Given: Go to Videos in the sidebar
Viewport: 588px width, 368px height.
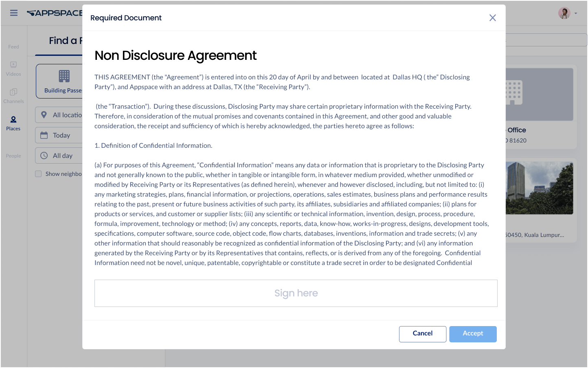Looking at the screenshot, I should tap(13, 68).
